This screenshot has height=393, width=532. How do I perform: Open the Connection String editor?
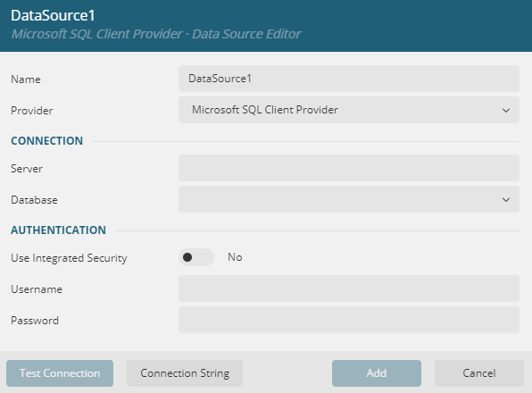185,373
